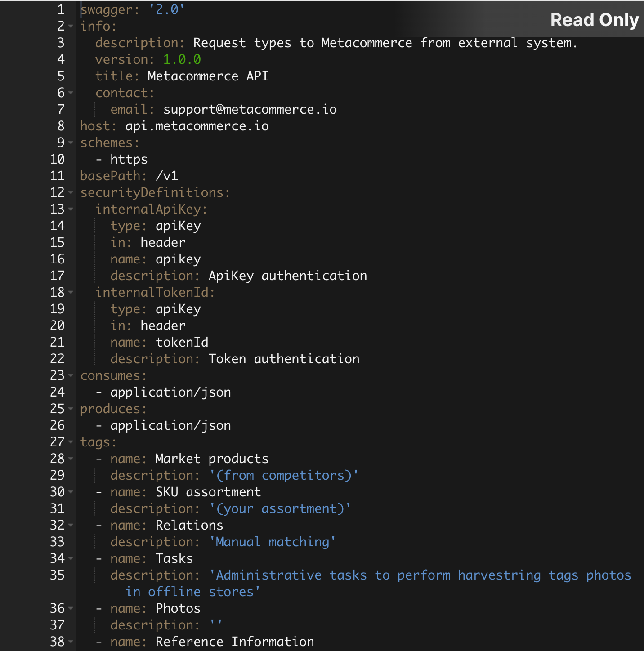Collapse the securityDefinitions block at line 12
Screen dimensions: 644x651
pyautogui.click(x=71, y=192)
